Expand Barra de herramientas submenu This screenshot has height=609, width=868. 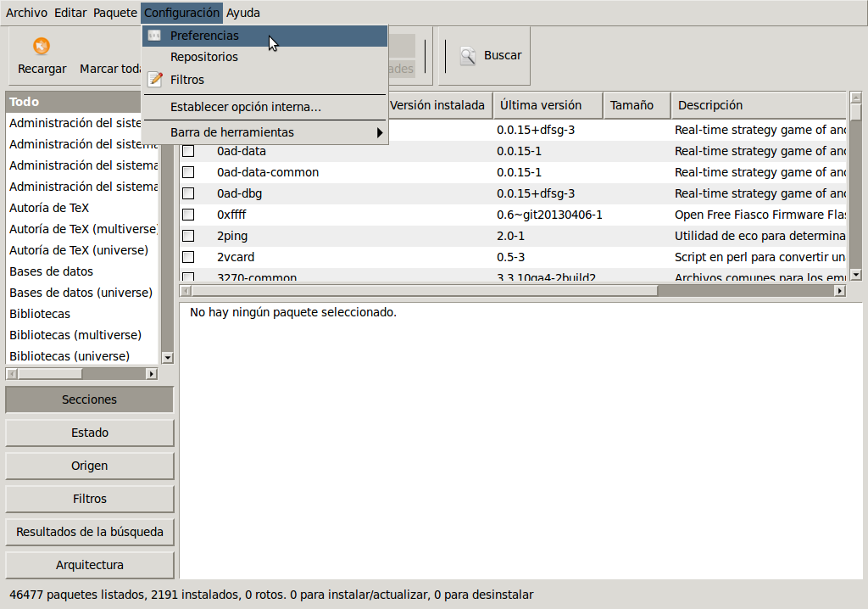(379, 132)
